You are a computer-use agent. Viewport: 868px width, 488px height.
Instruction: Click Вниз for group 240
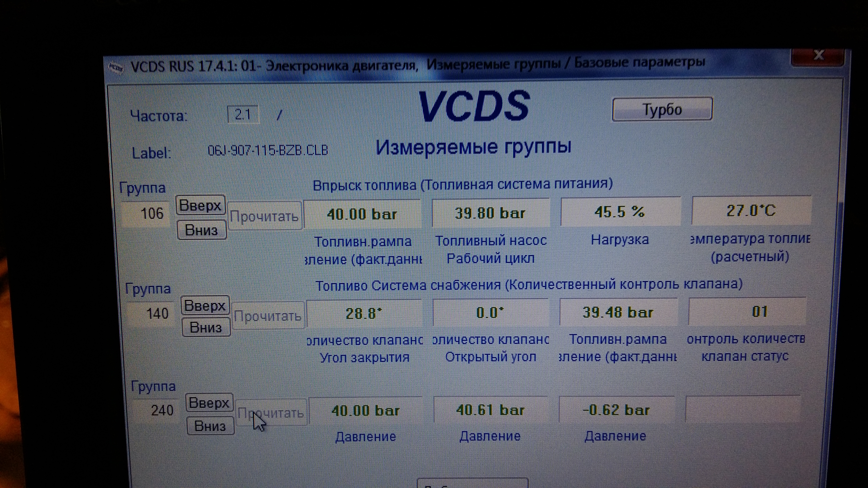(210, 426)
